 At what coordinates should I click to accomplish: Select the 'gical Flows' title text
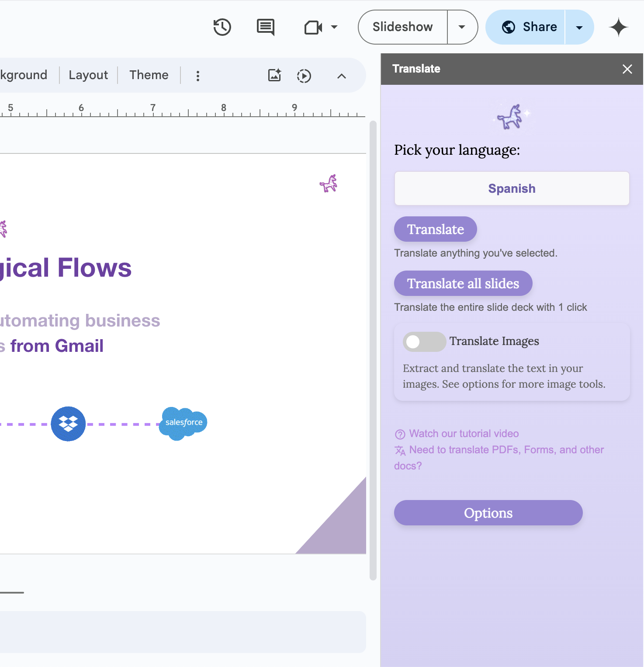66,268
